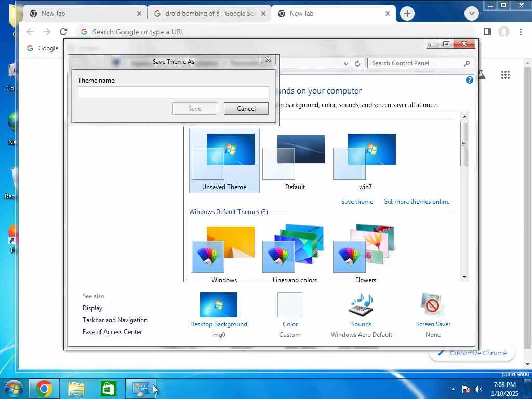Choose the Windows default theme
This screenshot has height=399, width=532.
(x=224, y=253)
